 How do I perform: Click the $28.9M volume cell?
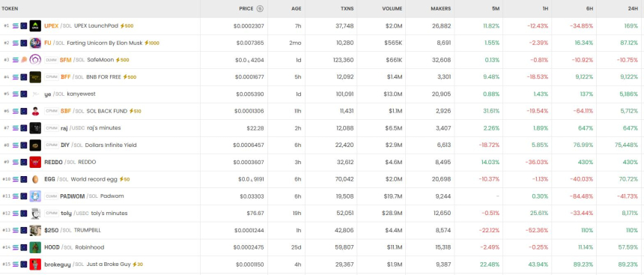pos(392,214)
